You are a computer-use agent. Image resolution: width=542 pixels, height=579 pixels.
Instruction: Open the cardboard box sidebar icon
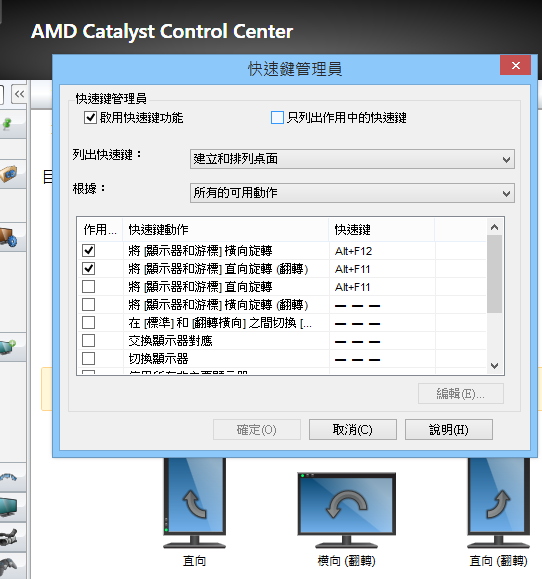[8, 174]
